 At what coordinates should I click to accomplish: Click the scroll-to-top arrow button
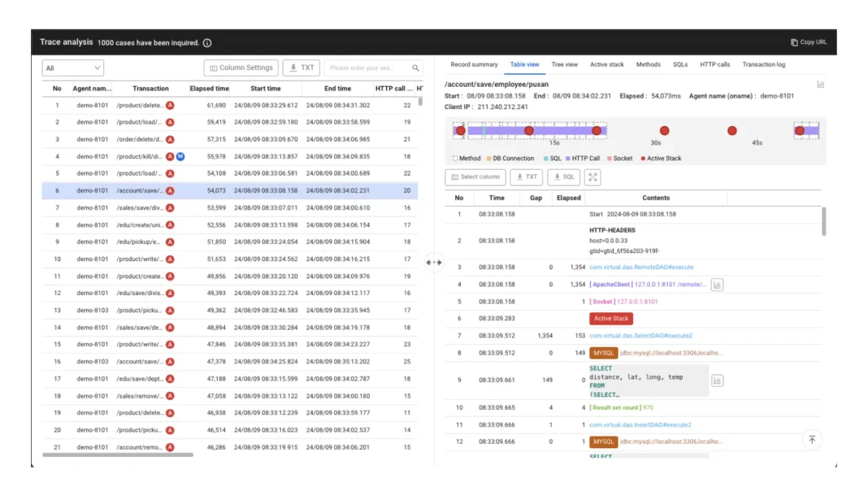pyautogui.click(x=812, y=440)
